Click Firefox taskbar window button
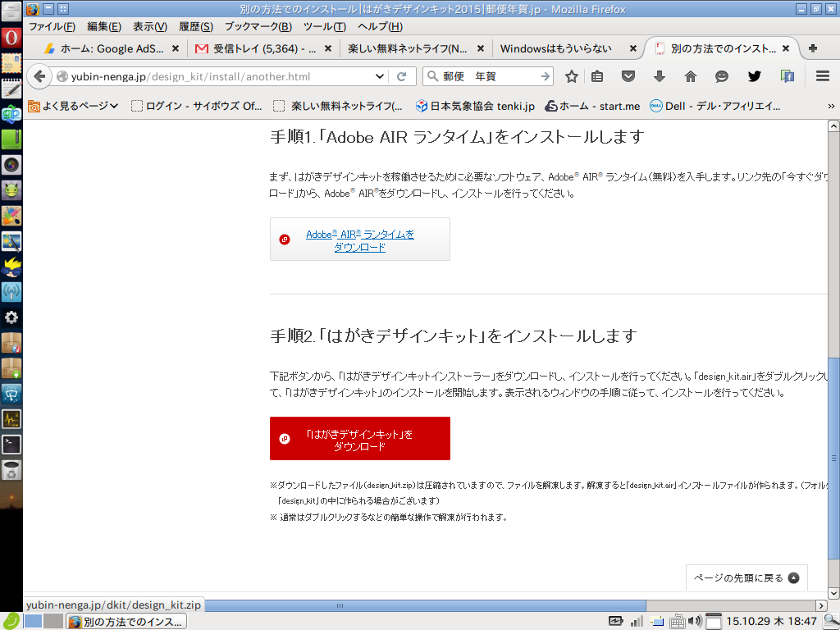Image resolution: width=840 pixels, height=630 pixels. (126, 622)
